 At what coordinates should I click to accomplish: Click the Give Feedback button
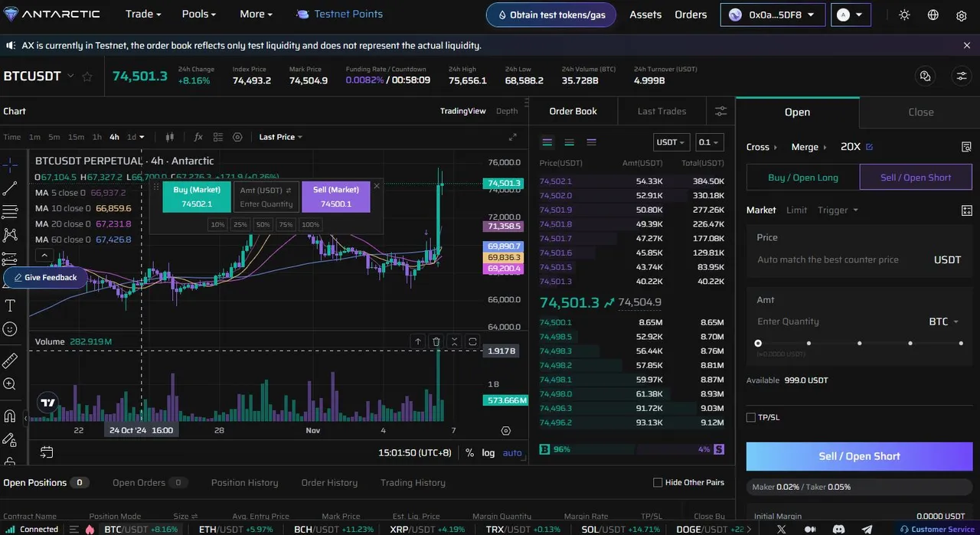[x=45, y=277]
